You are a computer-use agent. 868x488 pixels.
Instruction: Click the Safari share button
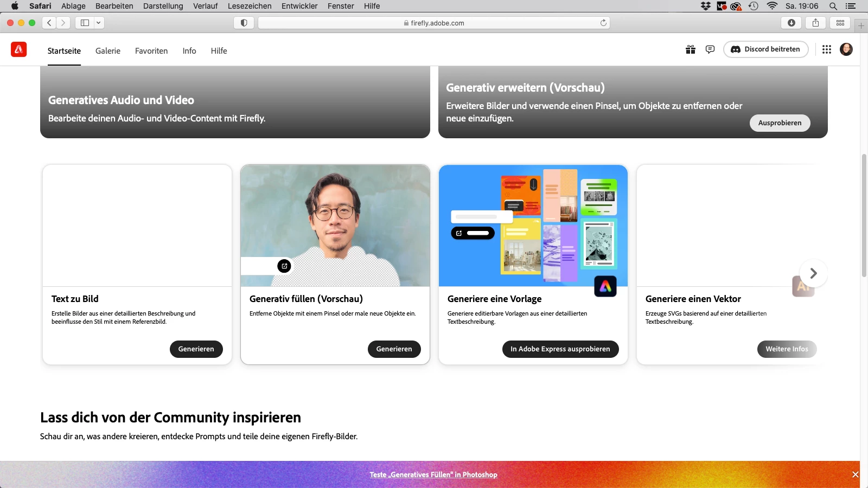815,23
